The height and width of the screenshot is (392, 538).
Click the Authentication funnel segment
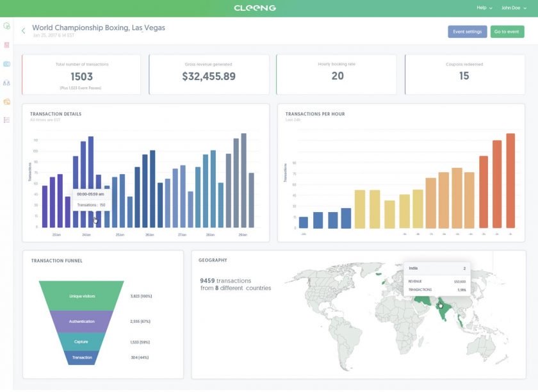pyautogui.click(x=82, y=322)
